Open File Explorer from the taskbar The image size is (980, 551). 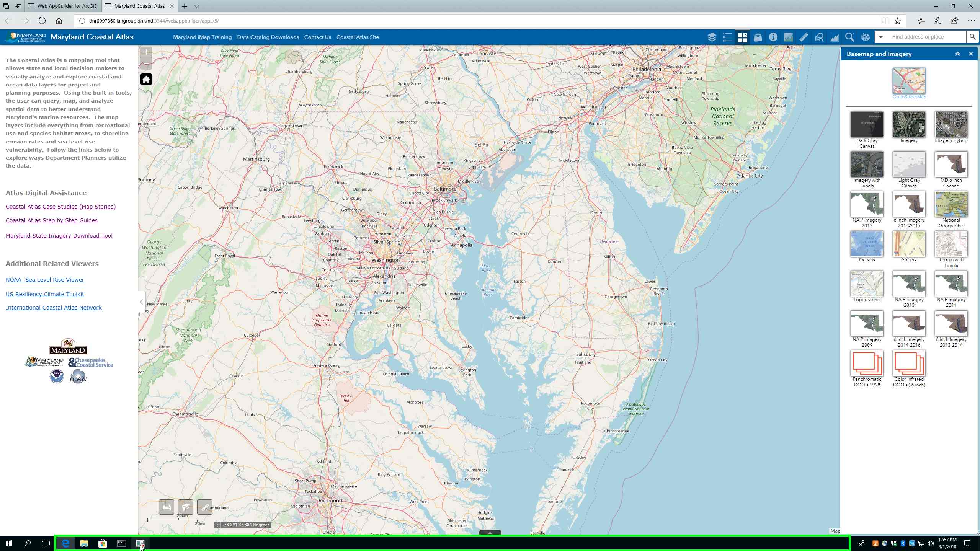point(84,543)
